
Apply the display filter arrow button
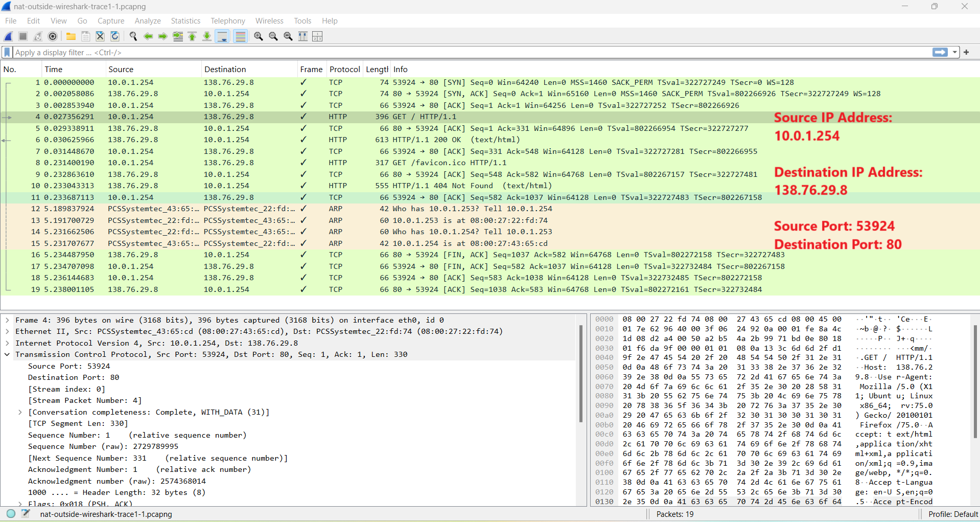tap(940, 52)
